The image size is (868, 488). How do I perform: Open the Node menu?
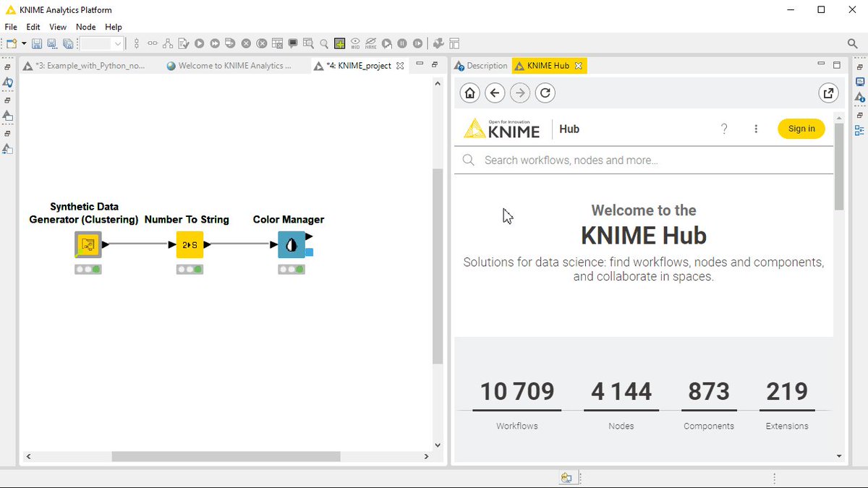pyautogui.click(x=85, y=27)
